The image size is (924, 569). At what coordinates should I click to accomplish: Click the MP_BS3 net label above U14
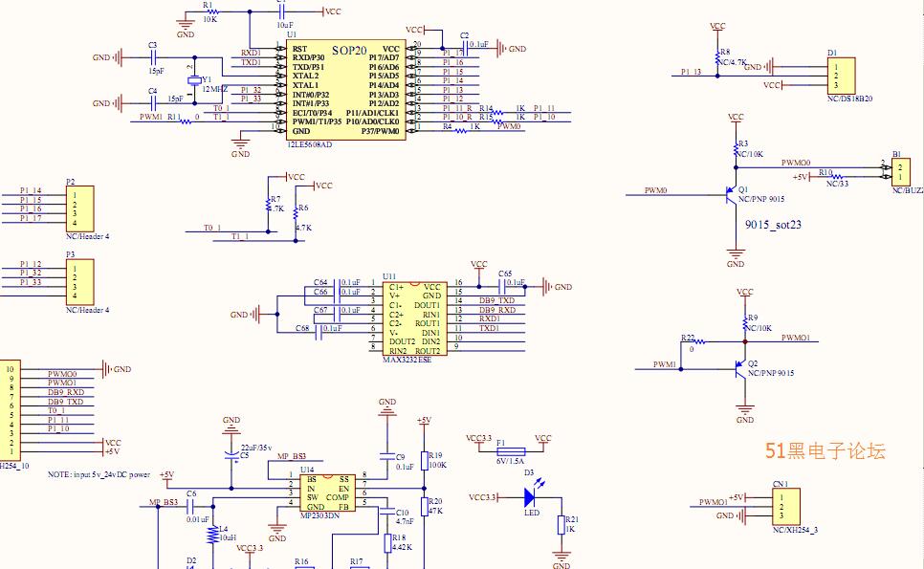[x=292, y=456]
